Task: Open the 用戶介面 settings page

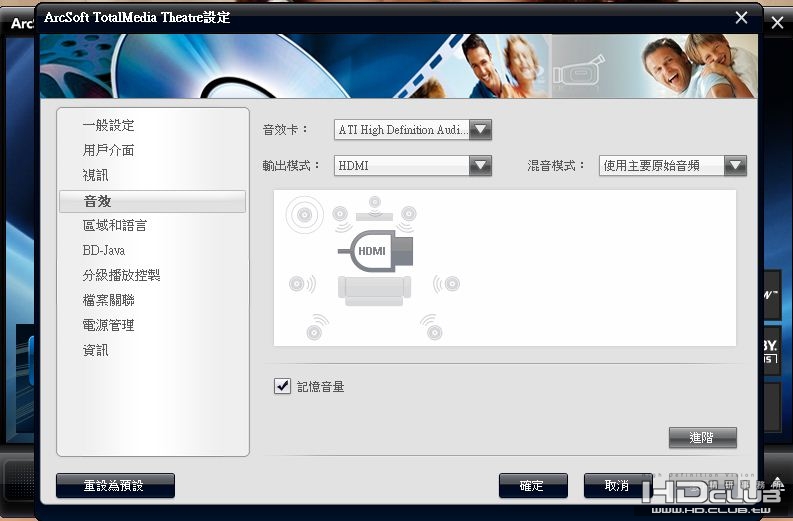Action: point(108,150)
